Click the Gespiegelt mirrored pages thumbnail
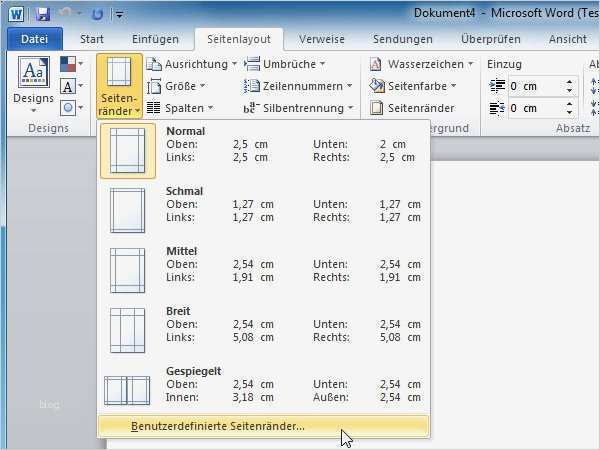Viewport: 600px width, 450px height. point(127,390)
